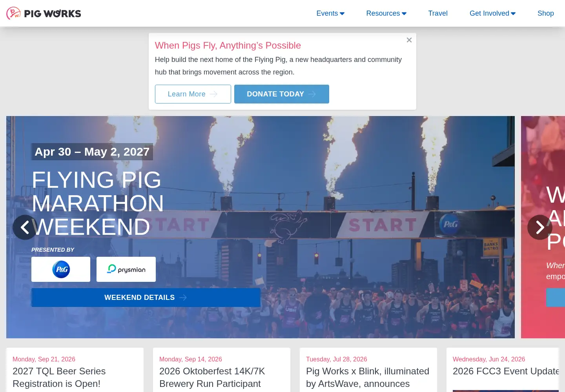Open 2027 TQL Beer Series news article
This screenshot has height=392, width=565.
click(x=59, y=377)
